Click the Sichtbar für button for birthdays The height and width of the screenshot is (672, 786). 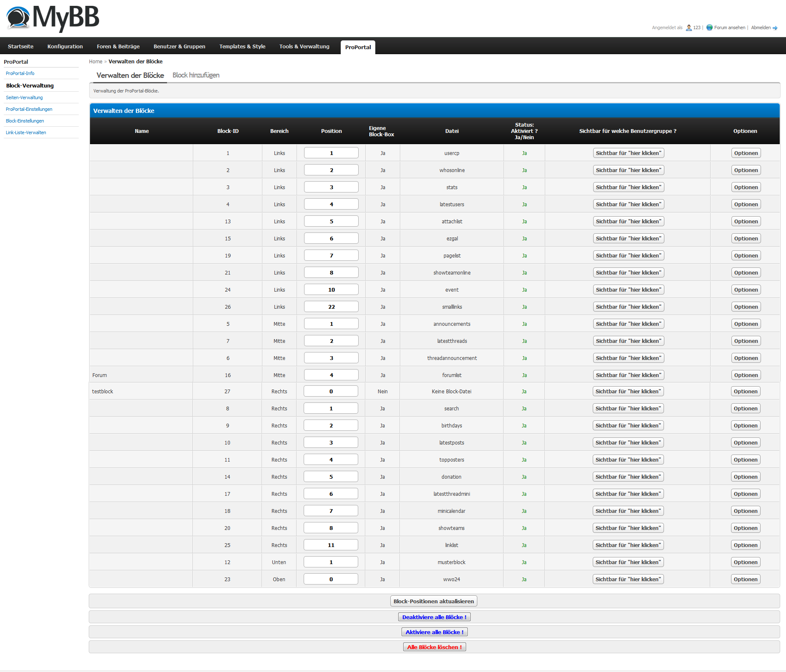(x=628, y=425)
